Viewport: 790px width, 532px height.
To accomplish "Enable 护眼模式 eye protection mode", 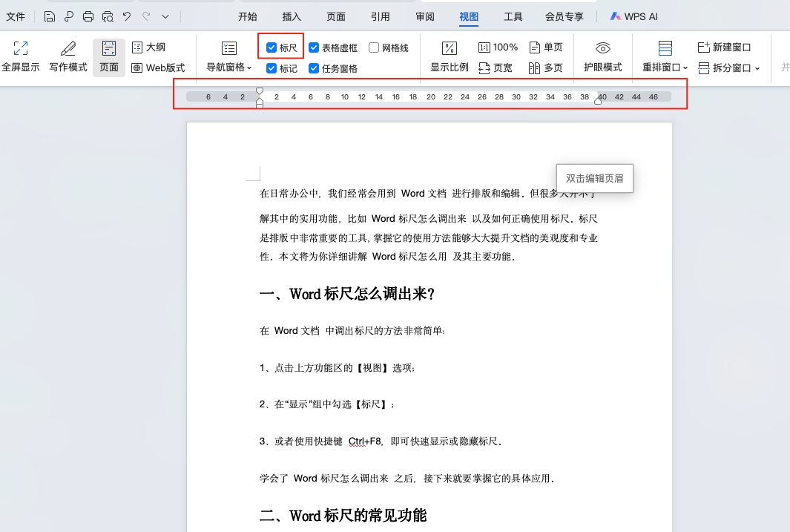I will click(x=602, y=56).
